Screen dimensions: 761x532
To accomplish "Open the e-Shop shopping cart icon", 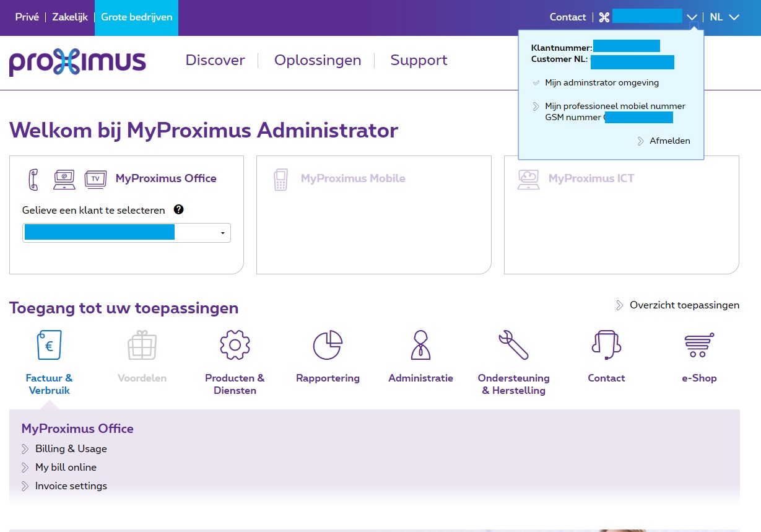I will 699,345.
